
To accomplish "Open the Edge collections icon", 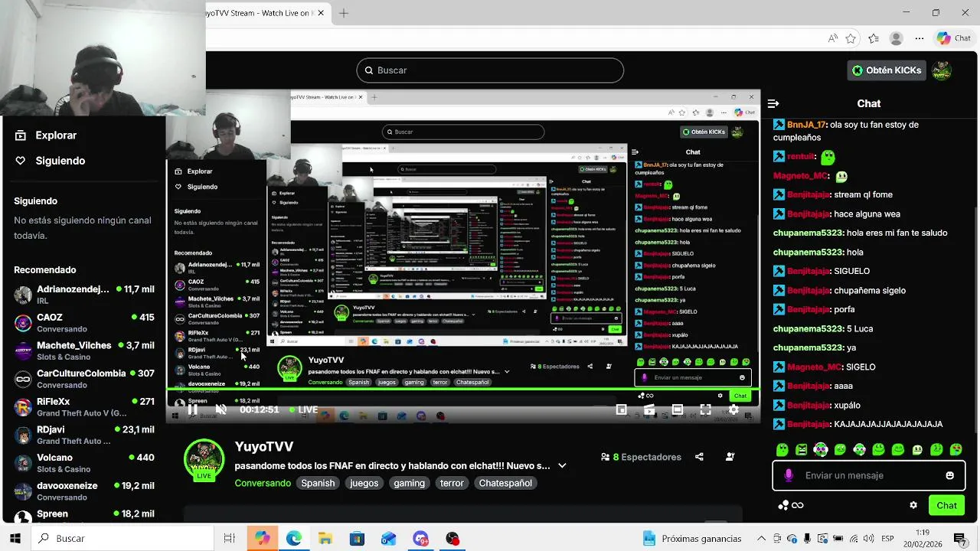I will (874, 38).
